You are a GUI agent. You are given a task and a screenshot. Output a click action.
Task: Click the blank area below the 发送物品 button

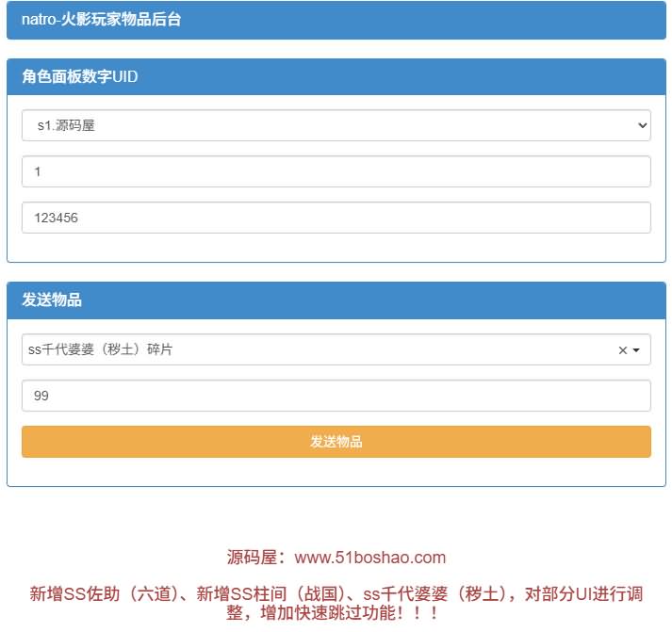(x=336, y=471)
